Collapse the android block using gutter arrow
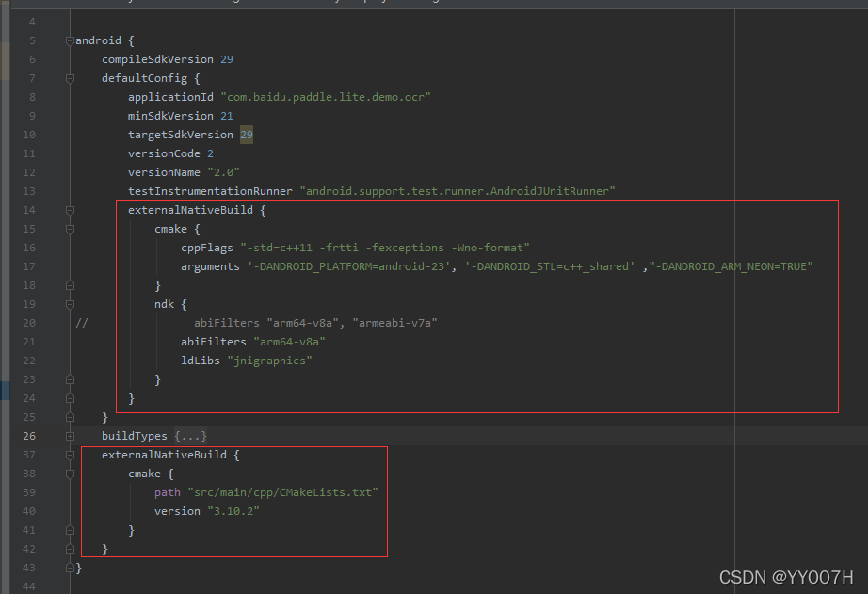The height and width of the screenshot is (594, 868). (x=69, y=40)
